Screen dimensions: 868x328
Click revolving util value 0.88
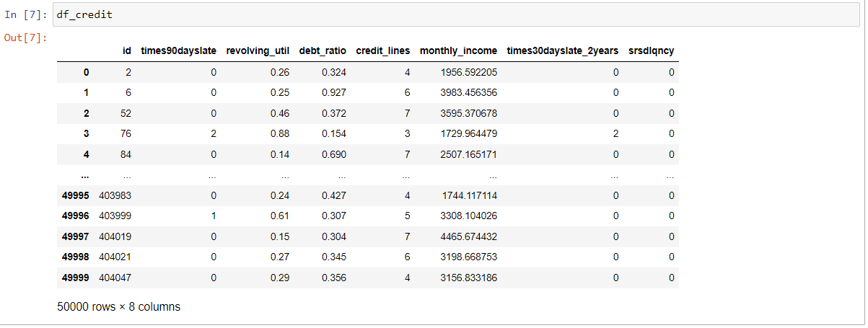(x=279, y=134)
